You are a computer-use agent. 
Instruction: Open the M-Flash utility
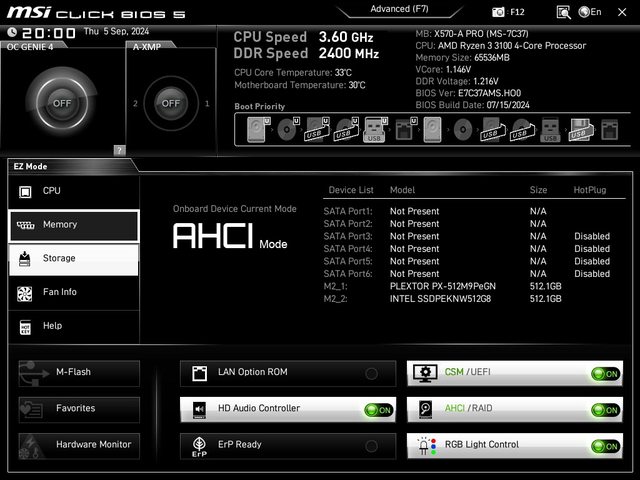click(x=79, y=372)
